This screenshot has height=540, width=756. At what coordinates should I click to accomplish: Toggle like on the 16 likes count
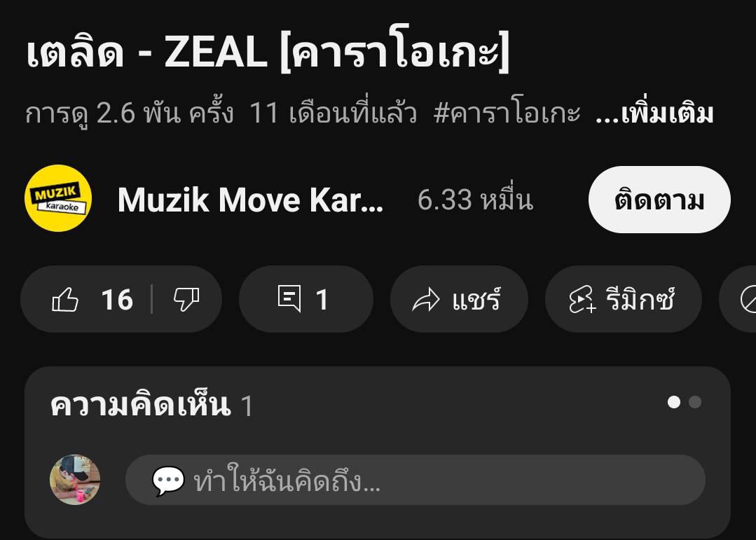click(x=117, y=299)
